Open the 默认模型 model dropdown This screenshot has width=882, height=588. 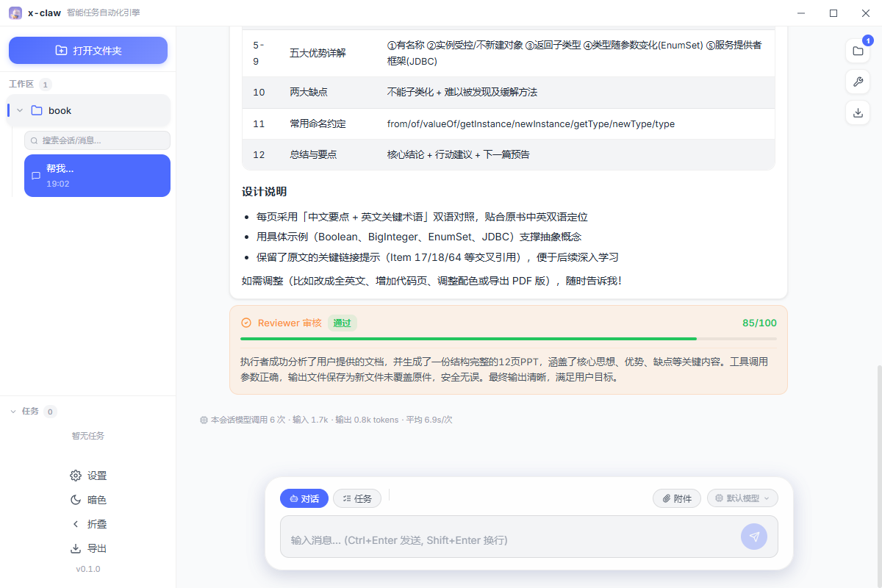click(x=742, y=498)
